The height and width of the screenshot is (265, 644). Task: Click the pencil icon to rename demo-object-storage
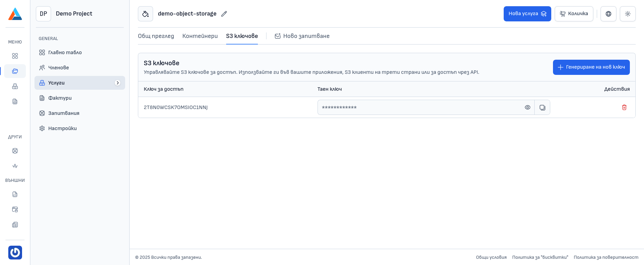224,14
